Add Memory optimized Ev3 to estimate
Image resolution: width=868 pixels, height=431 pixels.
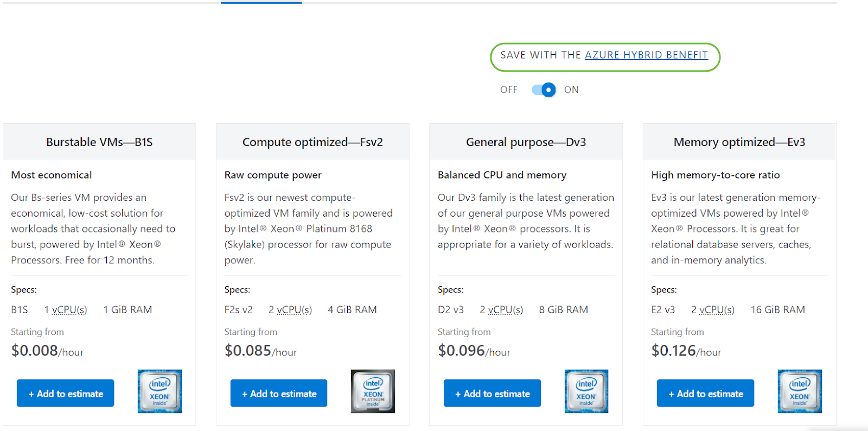click(x=705, y=393)
